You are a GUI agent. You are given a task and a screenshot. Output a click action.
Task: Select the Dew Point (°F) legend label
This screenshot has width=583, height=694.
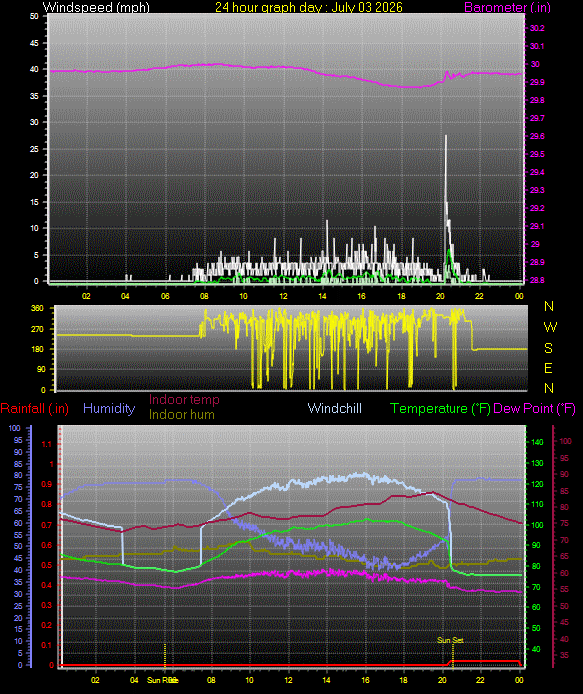click(534, 409)
